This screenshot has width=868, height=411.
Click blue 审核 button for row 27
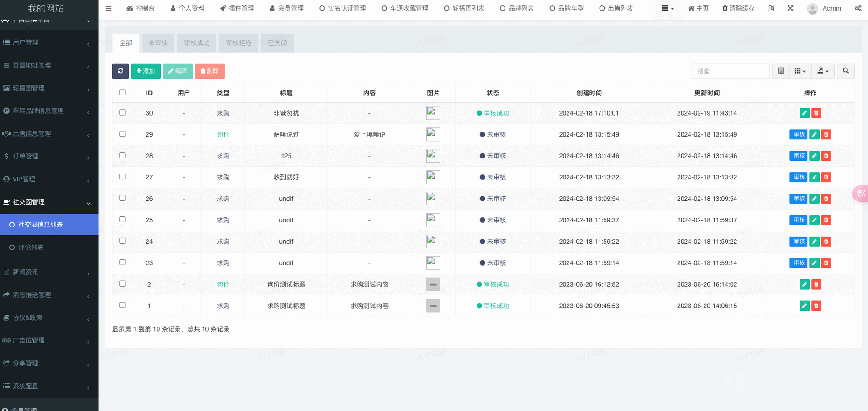799,177
